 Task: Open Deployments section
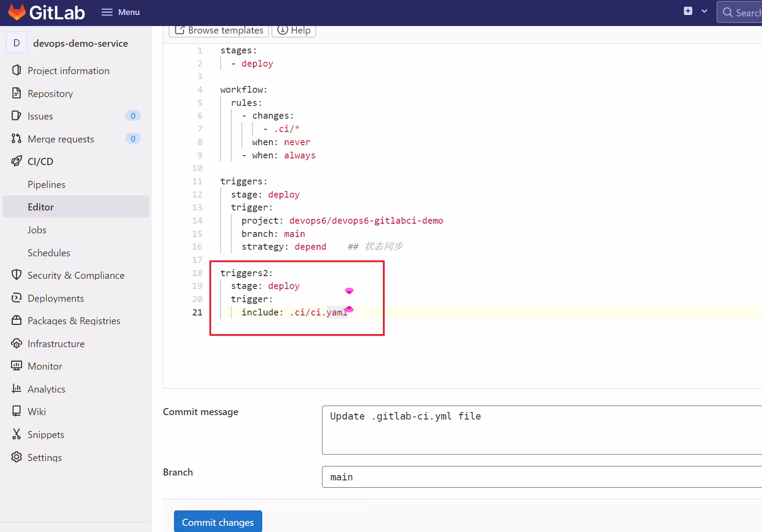56,298
